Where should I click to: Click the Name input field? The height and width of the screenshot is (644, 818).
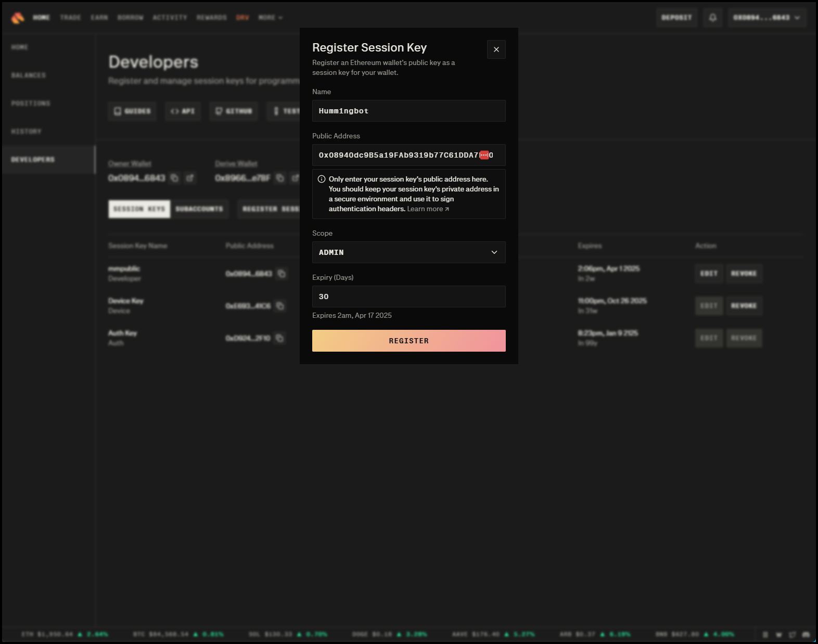tap(408, 111)
